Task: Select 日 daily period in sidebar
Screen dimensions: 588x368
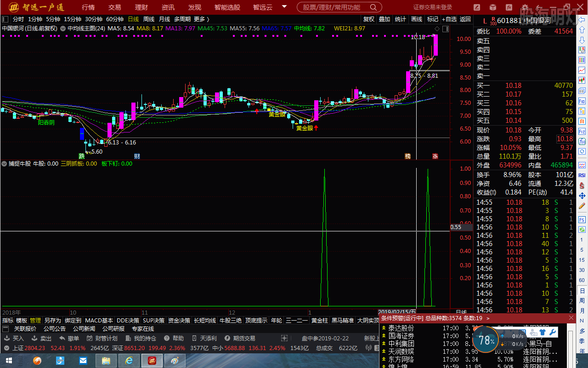Action: point(582,291)
